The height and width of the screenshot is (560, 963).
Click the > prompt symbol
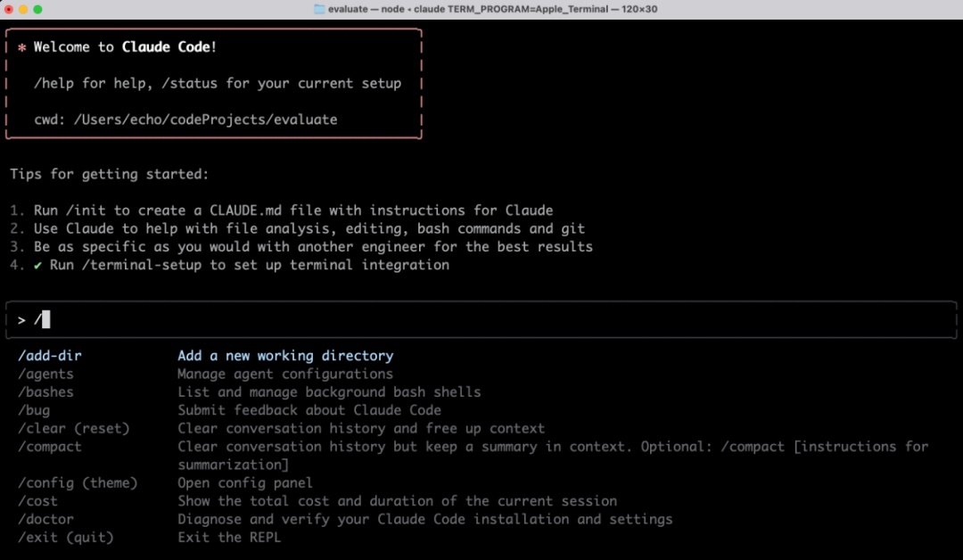click(21, 319)
